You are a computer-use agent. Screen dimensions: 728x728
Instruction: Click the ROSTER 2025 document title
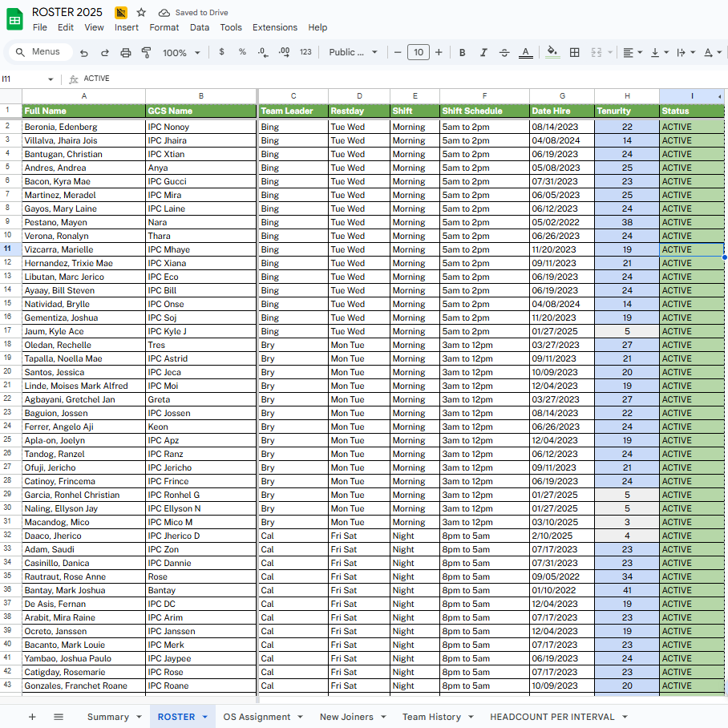[x=67, y=12]
